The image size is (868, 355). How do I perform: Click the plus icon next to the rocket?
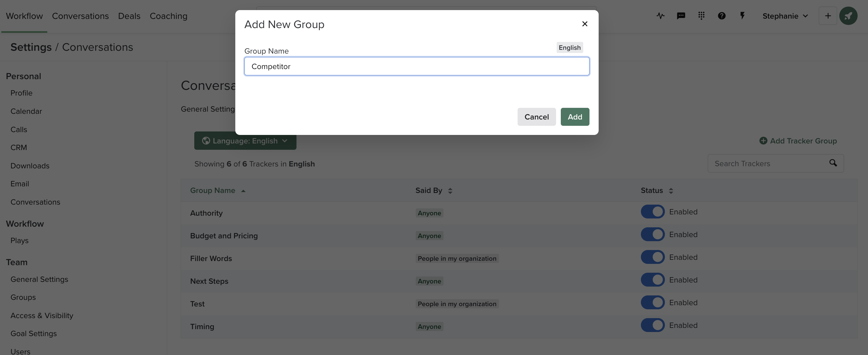pyautogui.click(x=828, y=16)
